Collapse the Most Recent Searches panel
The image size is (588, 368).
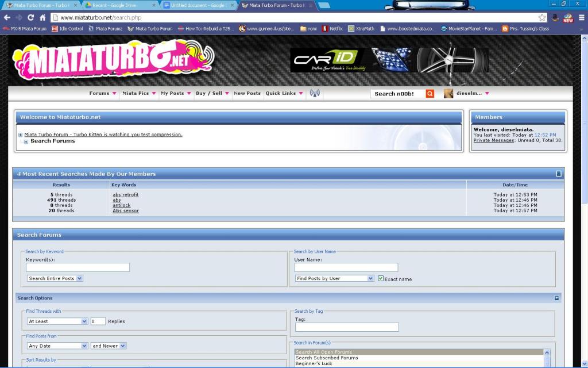pos(558,174)
